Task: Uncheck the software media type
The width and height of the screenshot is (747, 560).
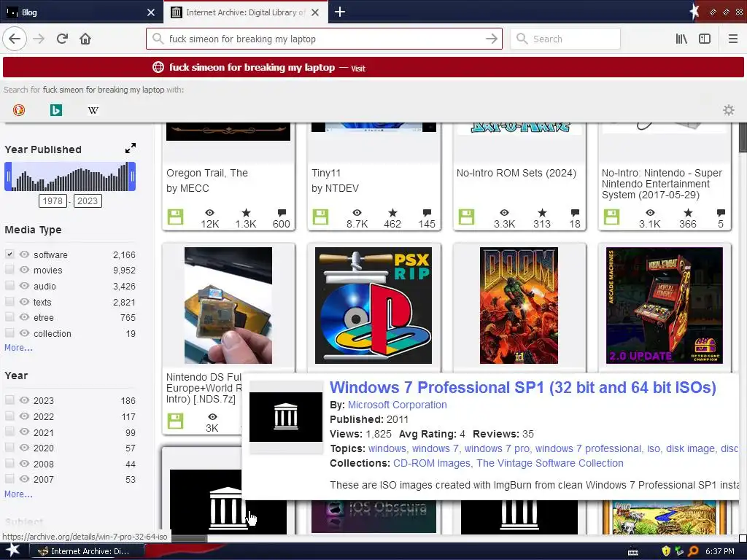Action: [x=9, y=254]
